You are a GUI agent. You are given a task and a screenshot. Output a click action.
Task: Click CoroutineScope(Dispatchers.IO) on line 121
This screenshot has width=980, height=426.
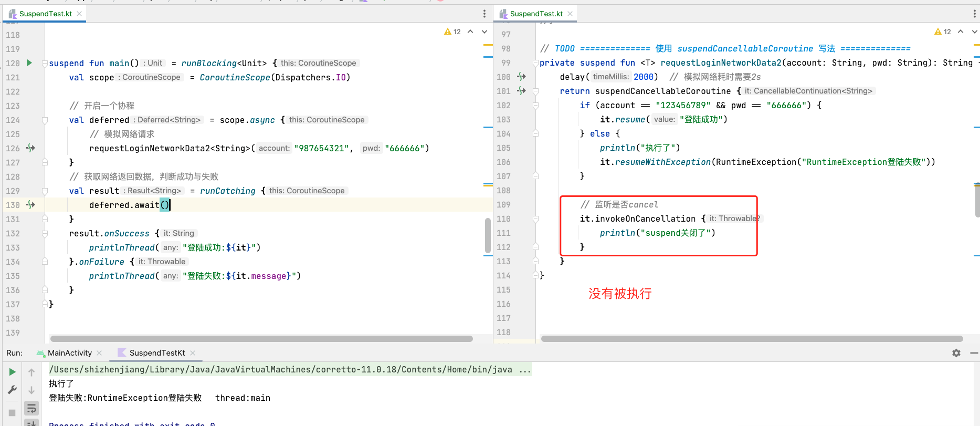[275, 77]
